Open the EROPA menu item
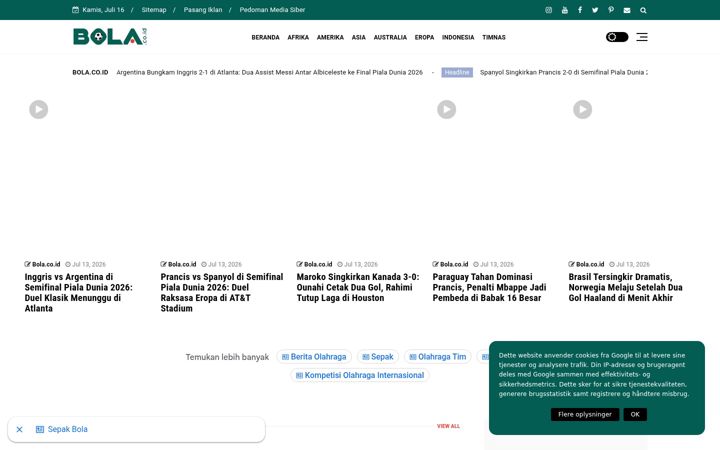This screenshot has width=720, height=450. point(424,37)
